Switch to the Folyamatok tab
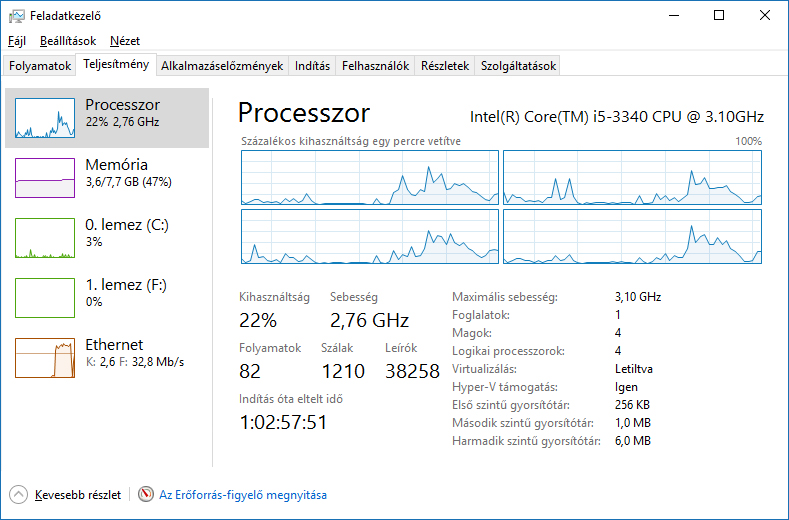The image size is (789, 520). click(40, 66)
